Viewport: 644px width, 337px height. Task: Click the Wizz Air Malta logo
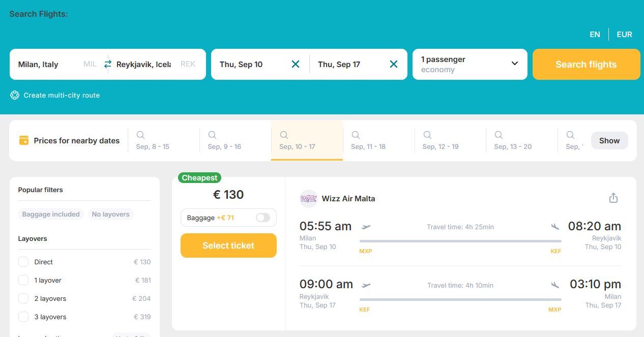(309, 199)
